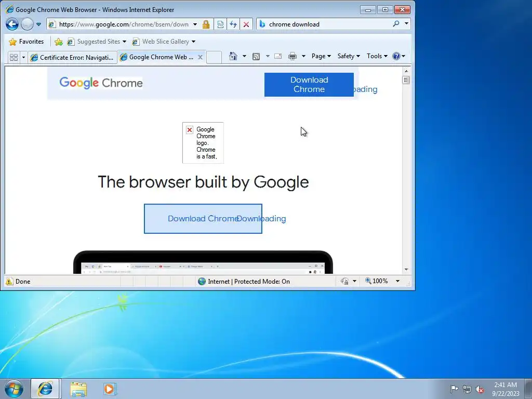Click the Read Mail envelope icon

278,56
